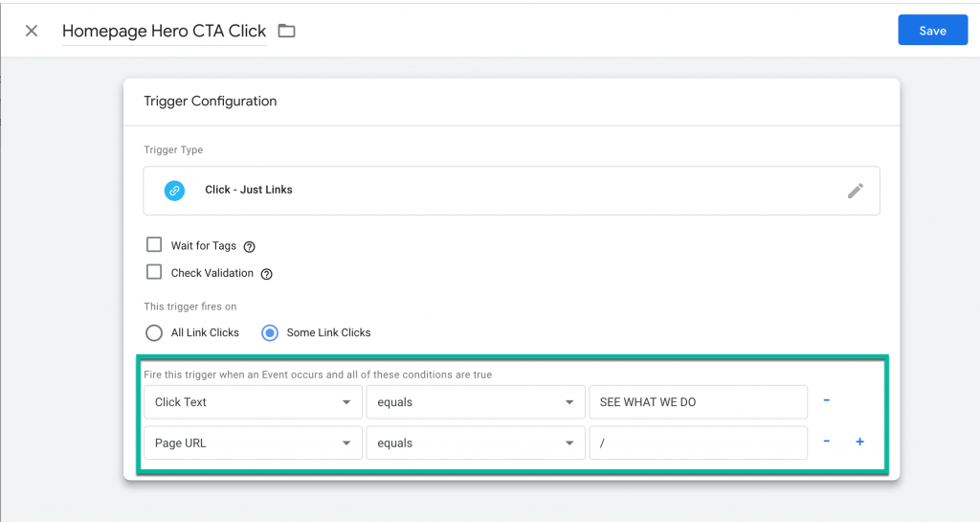Open the equals operator dropdown in Click Text row
The image size is (980, 522).
click(x=476, y=402)
